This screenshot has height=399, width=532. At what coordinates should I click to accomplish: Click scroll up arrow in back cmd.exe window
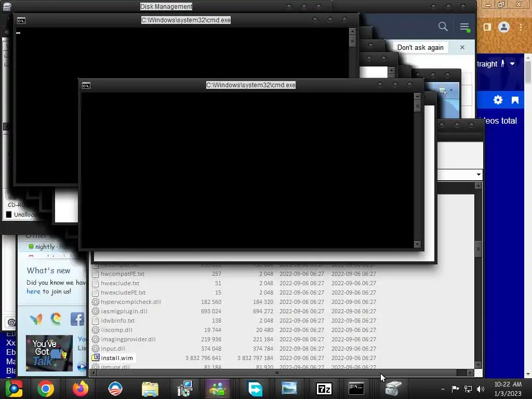(352, 31)
